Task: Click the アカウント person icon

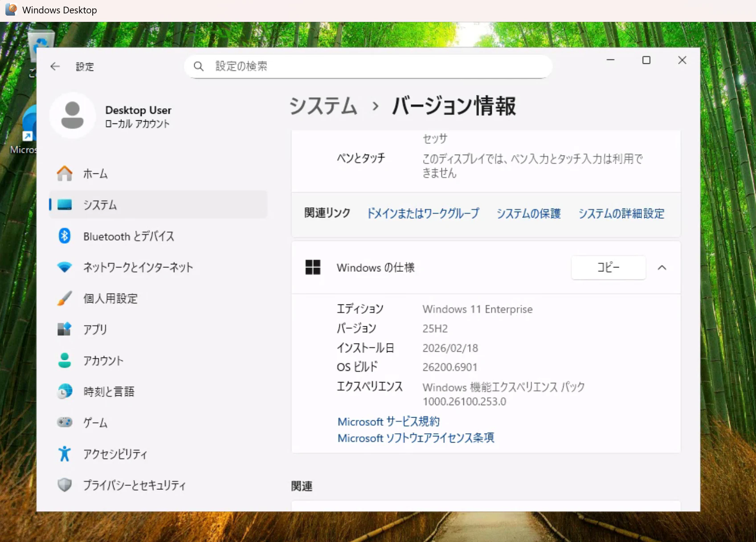Action: pyautogui.click(x=65, y=360)
